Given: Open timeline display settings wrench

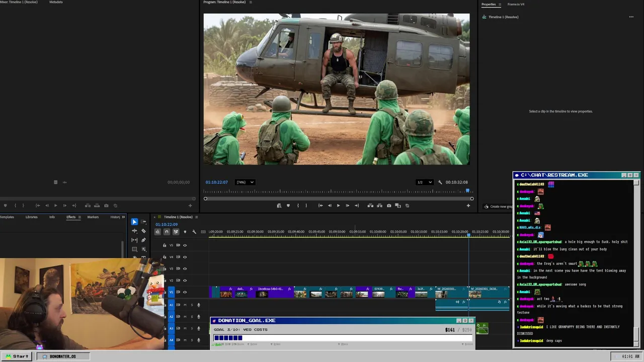Looking at the screenshot, I should pyautogui.click(x=194, y=232).
